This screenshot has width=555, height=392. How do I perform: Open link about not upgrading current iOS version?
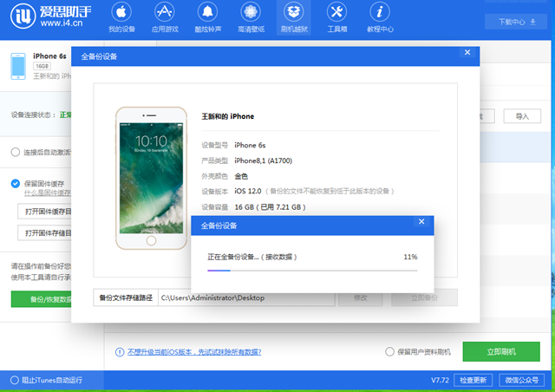(x=194, y=352)
